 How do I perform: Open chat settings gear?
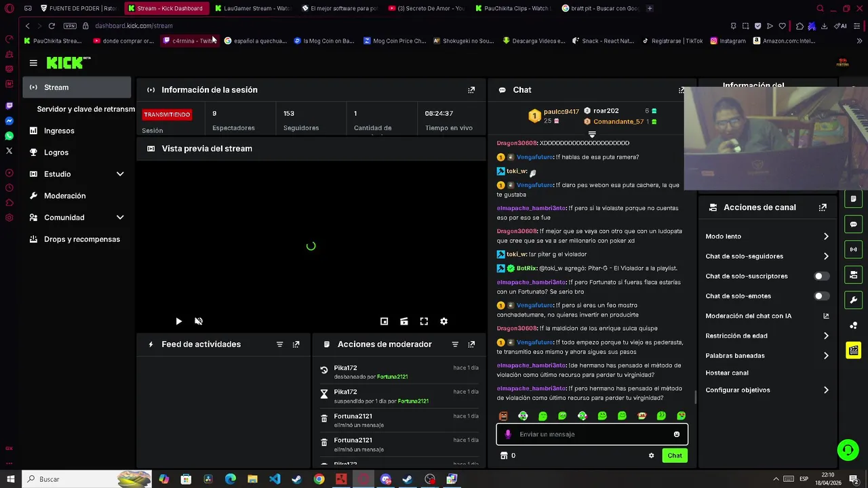click(651, 455)
